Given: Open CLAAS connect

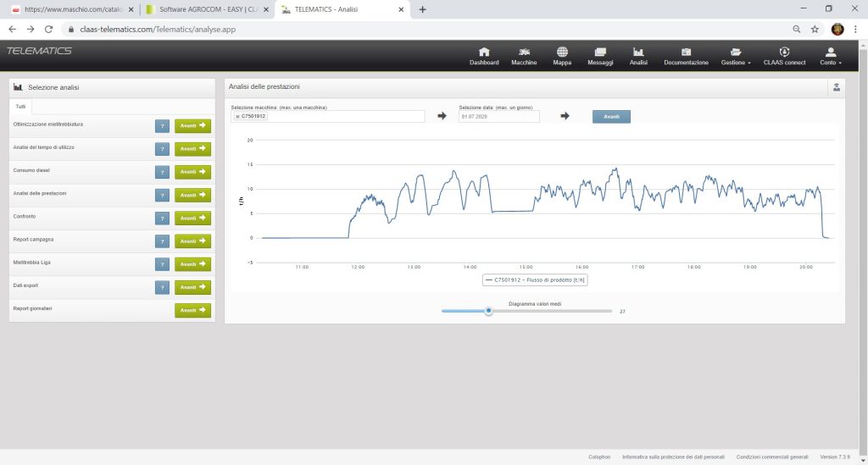Looking at the screenshot, I should [784, 57].
